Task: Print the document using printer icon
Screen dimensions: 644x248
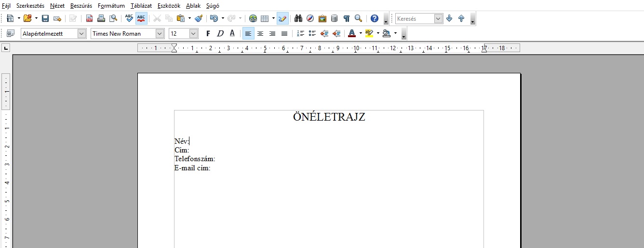Action: pyautogui.click(x=101, y=18)
